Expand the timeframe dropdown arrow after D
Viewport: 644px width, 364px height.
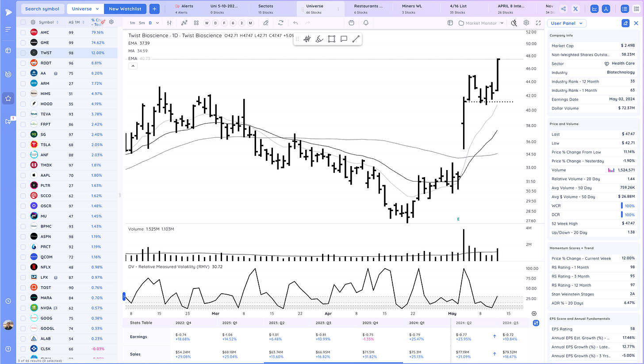tap(157, 23)
